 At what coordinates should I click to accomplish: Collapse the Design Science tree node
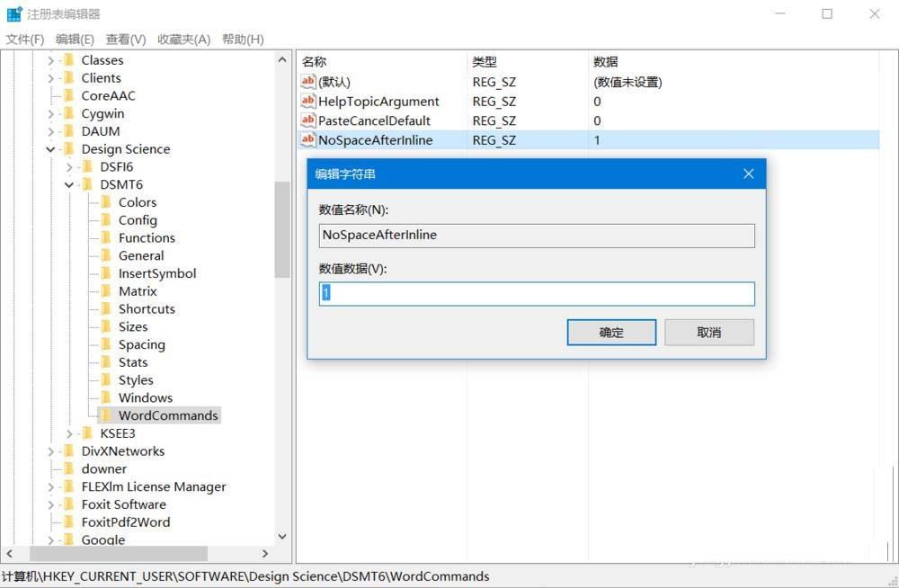pos(51,149)
